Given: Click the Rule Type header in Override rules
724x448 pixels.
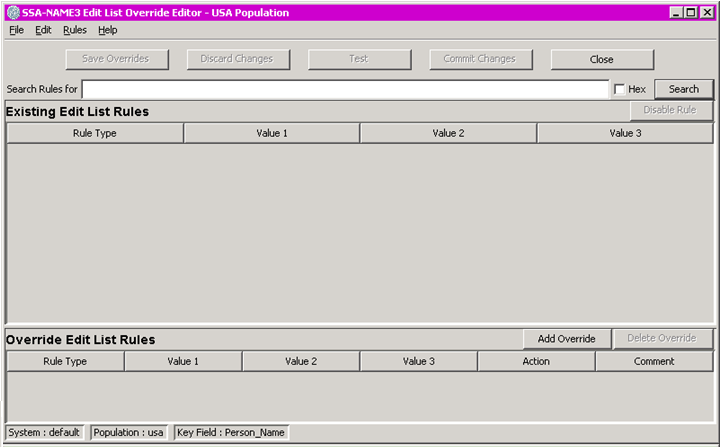Looking at the screenshot, I should [x=65, y=361].
